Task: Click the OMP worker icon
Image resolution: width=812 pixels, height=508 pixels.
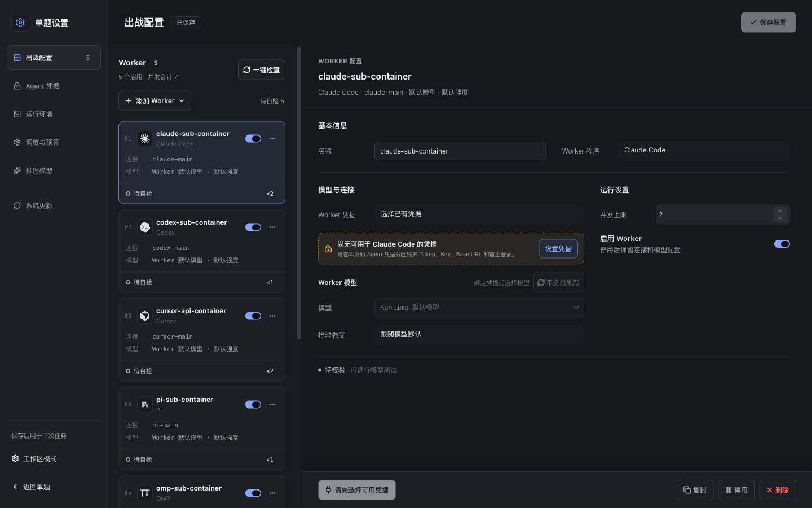Action: 145,493
